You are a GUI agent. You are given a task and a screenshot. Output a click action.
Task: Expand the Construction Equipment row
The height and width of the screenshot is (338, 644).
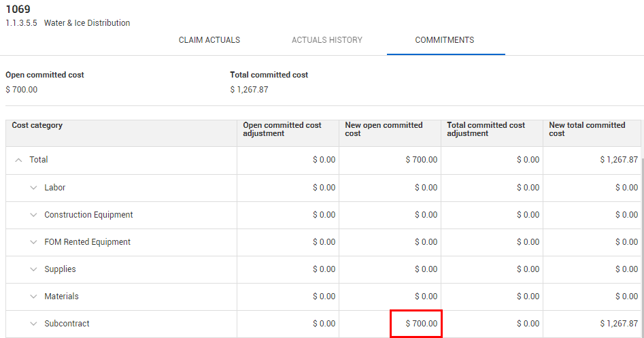coord(33,215)
